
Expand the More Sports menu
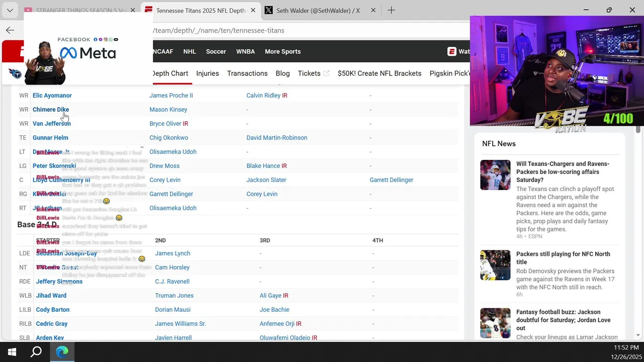click(283, 51)
